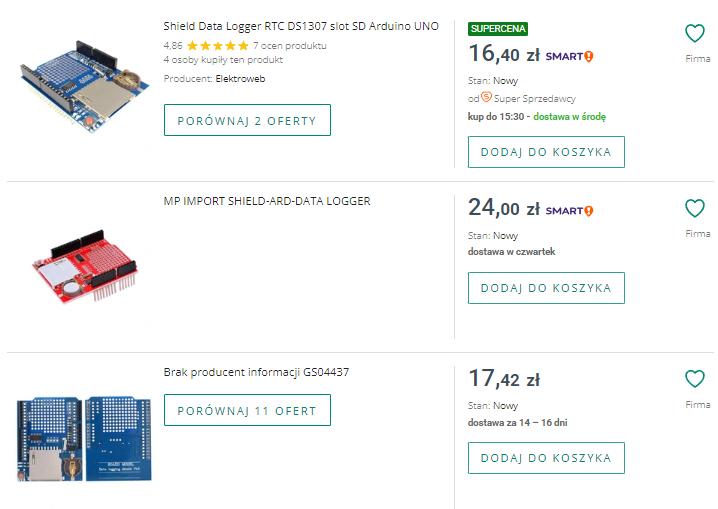Favorite the Shield Data Logger RTC DS1307 heart
Viewport: 718px width, 509px height.
695,33
